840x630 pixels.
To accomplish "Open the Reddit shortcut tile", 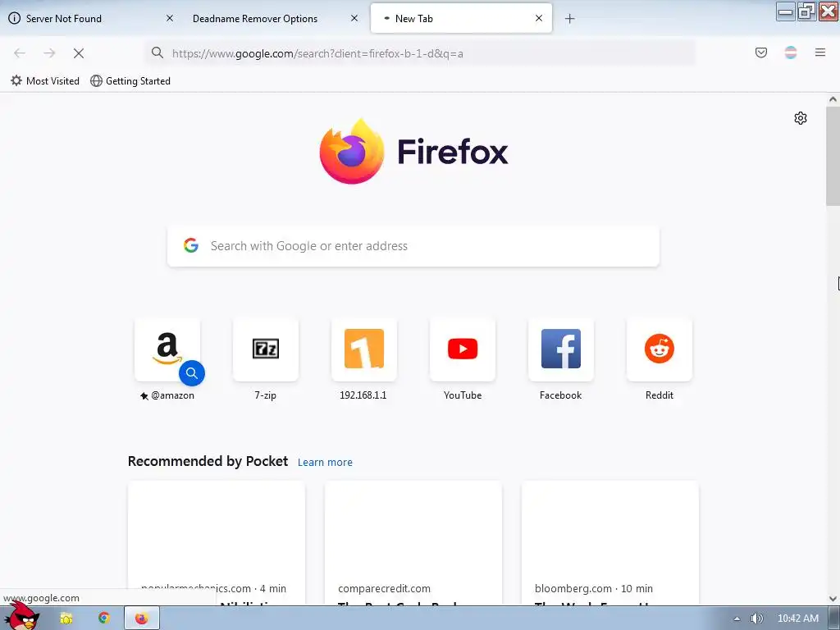I will click(660, 349).
